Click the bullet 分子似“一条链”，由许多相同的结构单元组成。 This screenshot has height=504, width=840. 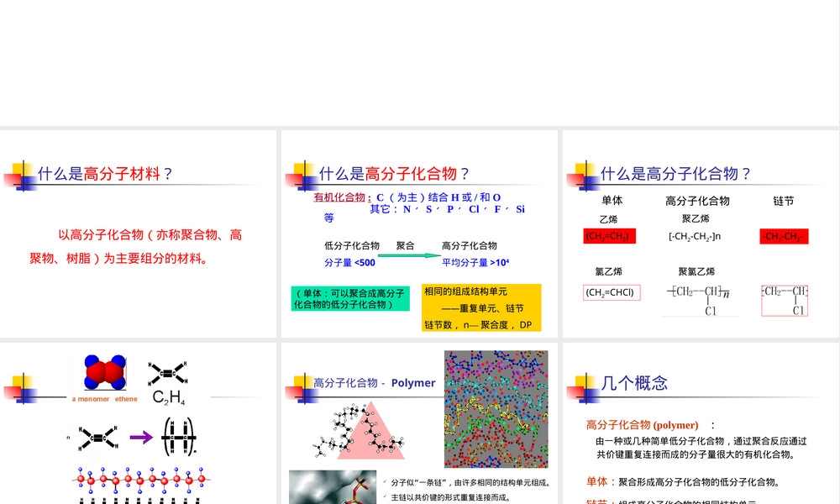pyautogui.click(x=471, y=482)
